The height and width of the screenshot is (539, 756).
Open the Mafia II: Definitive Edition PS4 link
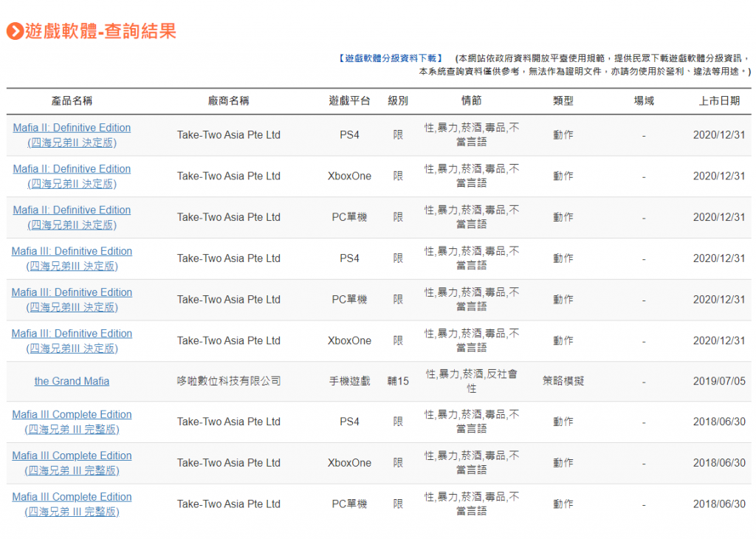pos(72,135)
